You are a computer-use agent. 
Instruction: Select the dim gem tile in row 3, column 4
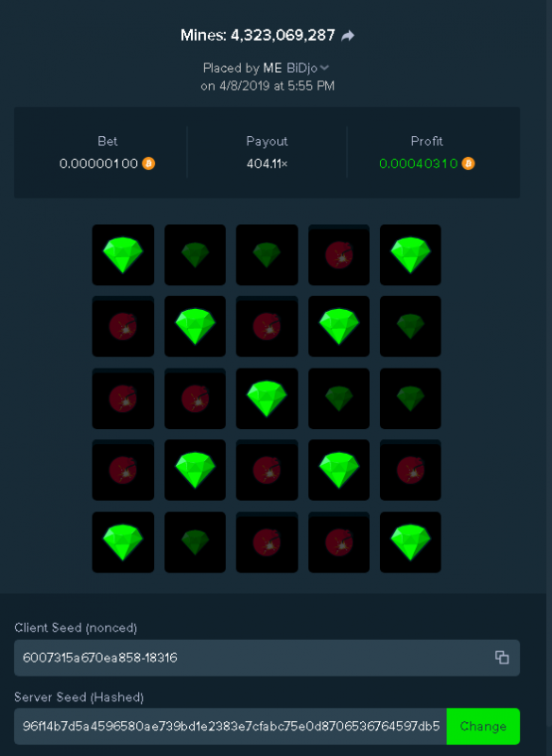338,398
